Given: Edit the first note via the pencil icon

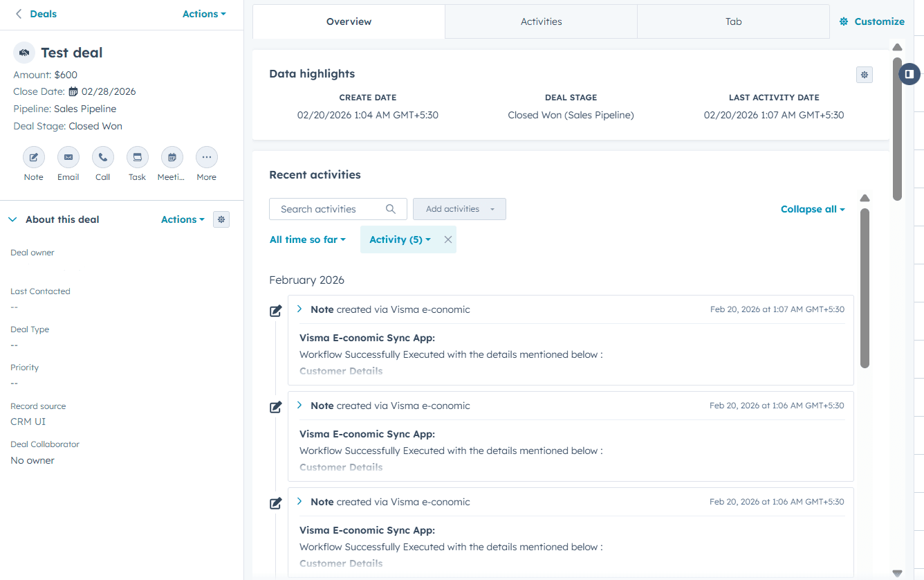Looking at the screenshot, I should point(275,311).
